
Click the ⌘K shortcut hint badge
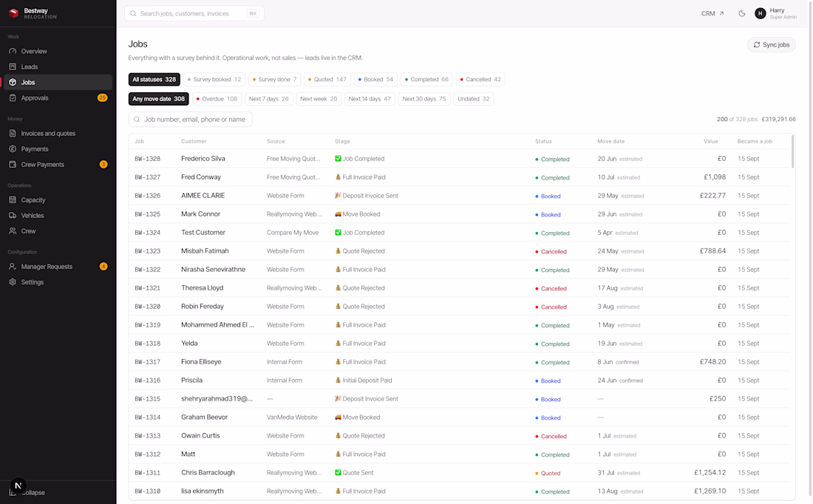(253, 13)
